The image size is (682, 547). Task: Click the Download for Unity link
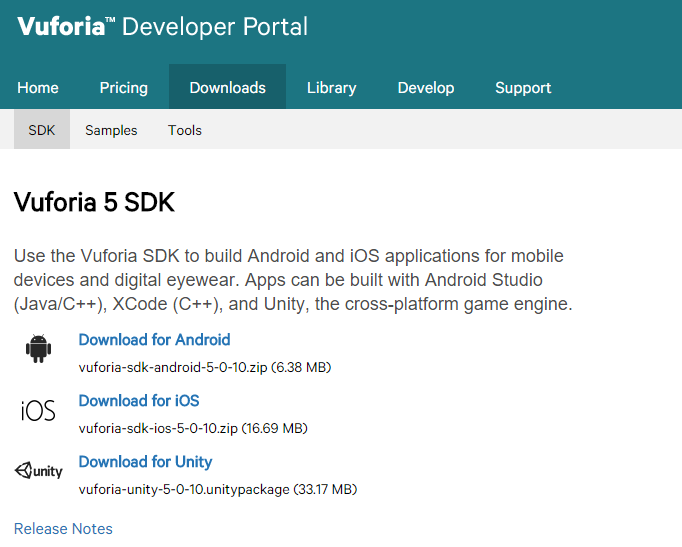[x=145, y=462]
